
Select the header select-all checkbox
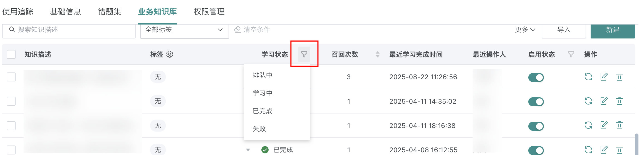[11, 54]
